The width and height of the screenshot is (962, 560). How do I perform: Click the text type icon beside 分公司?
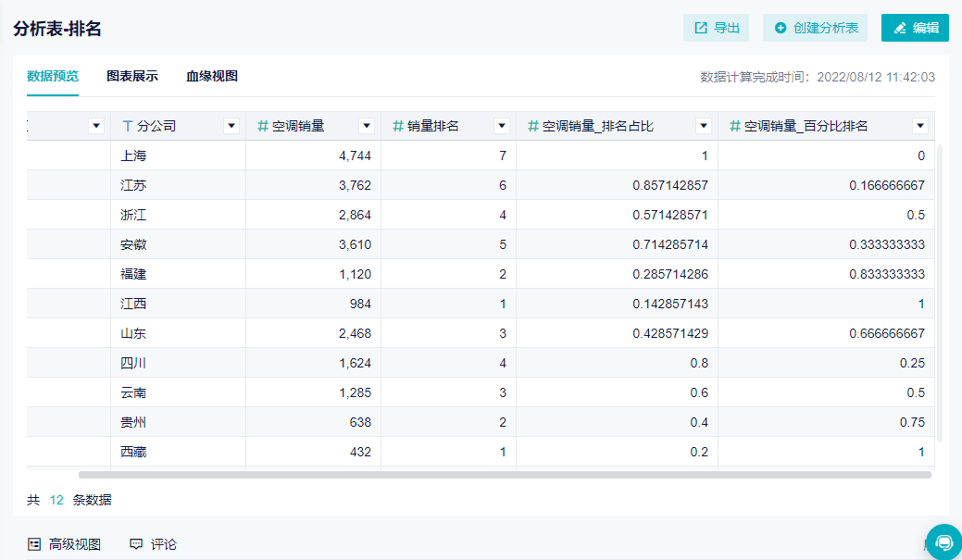pyautogui.click(x=128, y=126)
